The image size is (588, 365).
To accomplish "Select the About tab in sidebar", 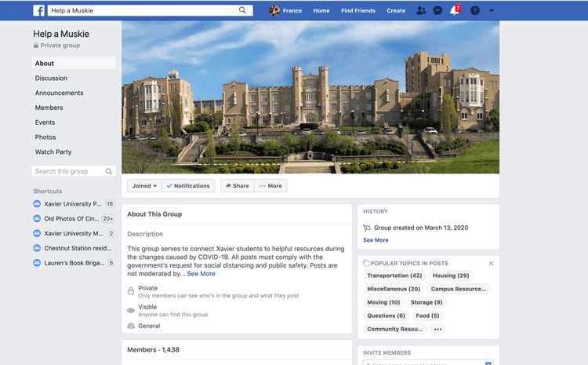I will [x=74, y=63].
